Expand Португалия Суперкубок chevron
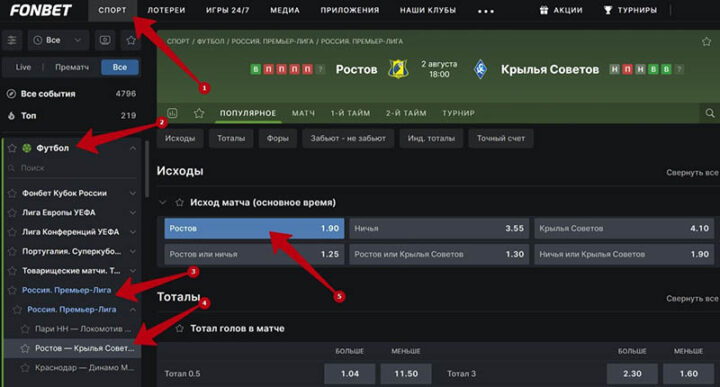The image size is (720, 387). pos(133,252)
